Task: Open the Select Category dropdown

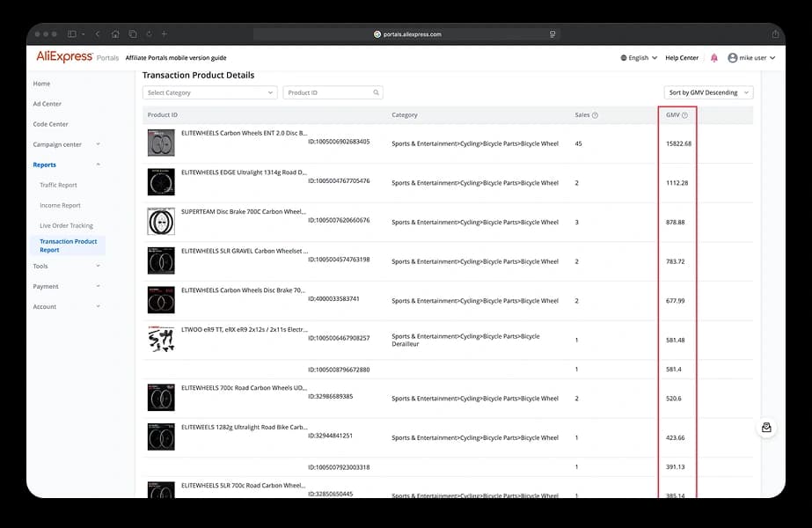Action: coord(209,92)
